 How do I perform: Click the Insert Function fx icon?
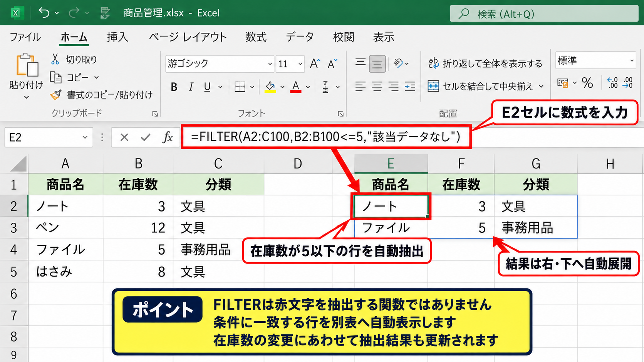click(x=168, y=137)
